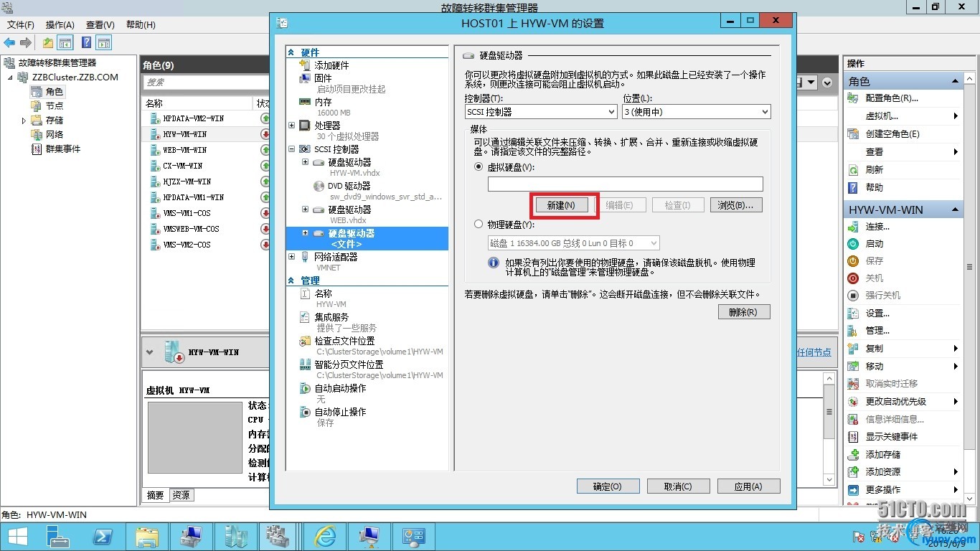Confirm with the 确定(O) button

pos(607,486)
